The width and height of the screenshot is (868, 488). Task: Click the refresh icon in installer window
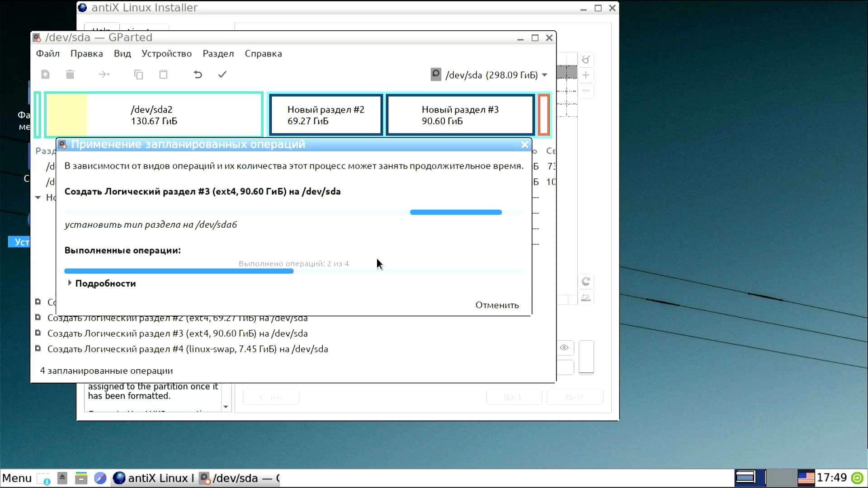pos(585,282)
